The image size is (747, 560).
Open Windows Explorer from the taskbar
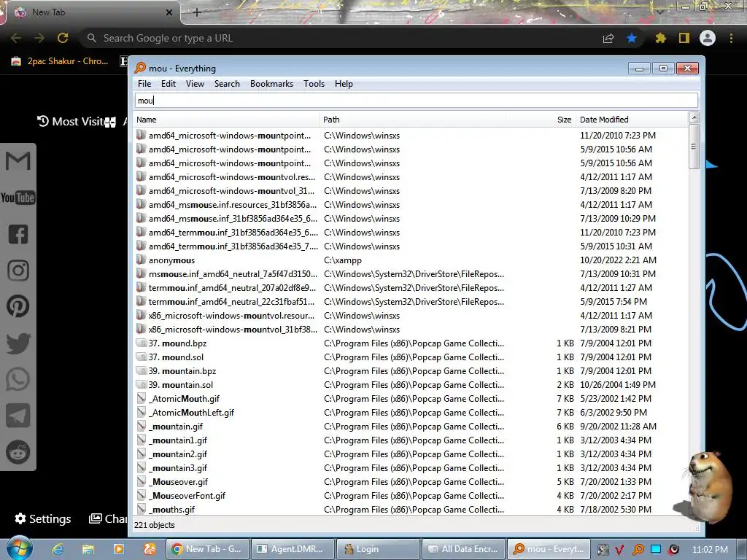pos(88,549)
